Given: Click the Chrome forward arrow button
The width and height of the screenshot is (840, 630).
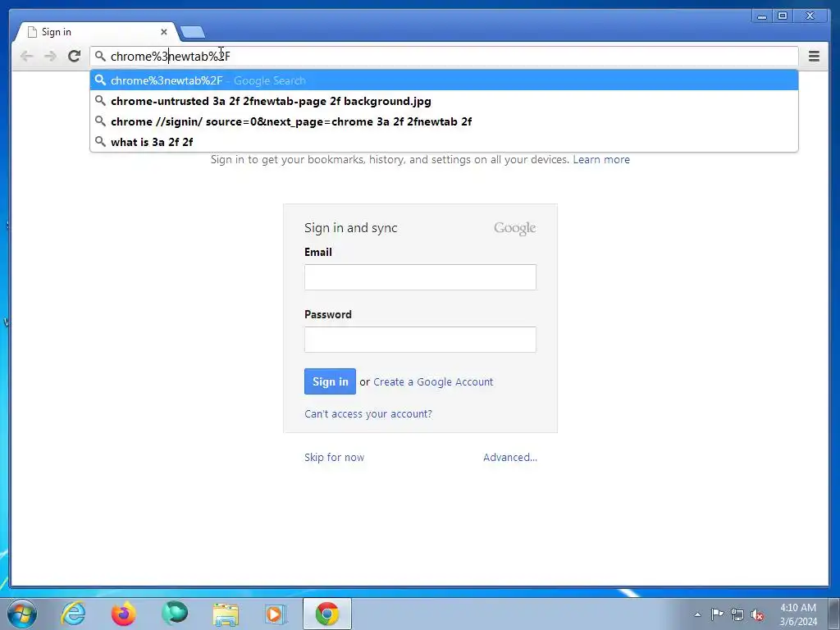Looking at the screenshot, I should pos(50,57).
